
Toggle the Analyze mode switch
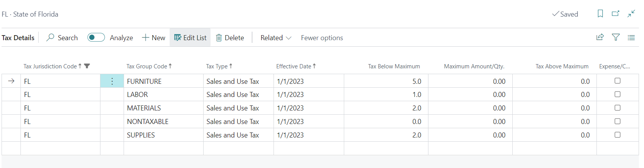click(96, 37)
